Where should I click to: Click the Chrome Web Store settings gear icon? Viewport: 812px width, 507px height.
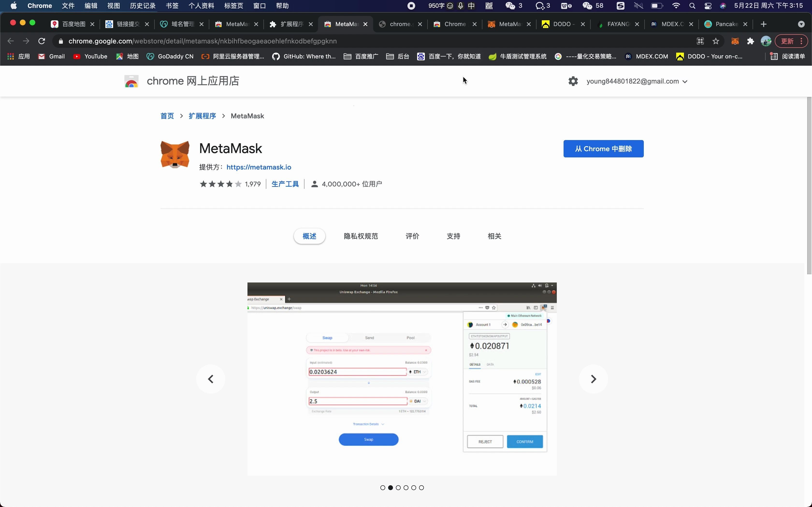[573, 81]
